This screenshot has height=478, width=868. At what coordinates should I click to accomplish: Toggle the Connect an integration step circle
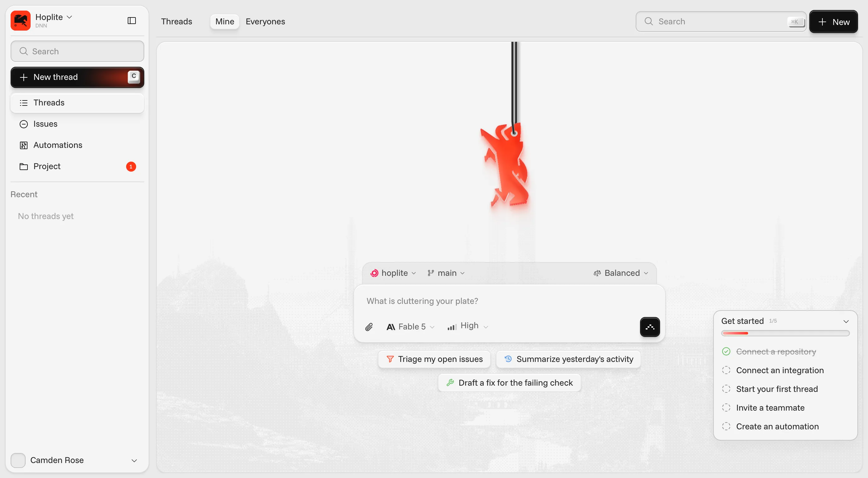[726, 370]
